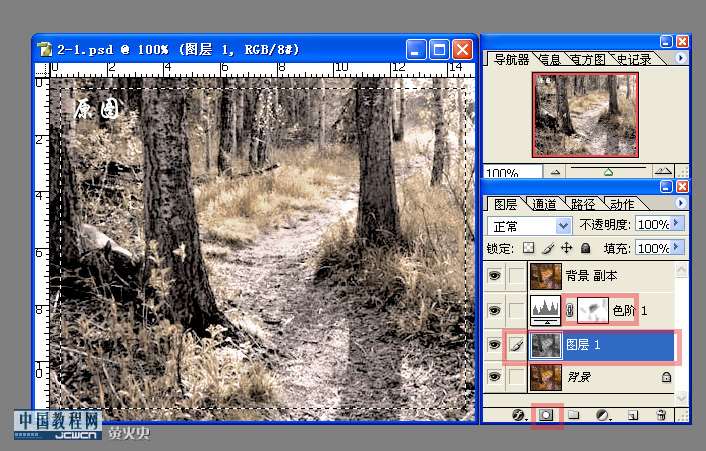706x451 pixels.
Task: Click the 填充 100% value field
Action: [x=653, y=248]
